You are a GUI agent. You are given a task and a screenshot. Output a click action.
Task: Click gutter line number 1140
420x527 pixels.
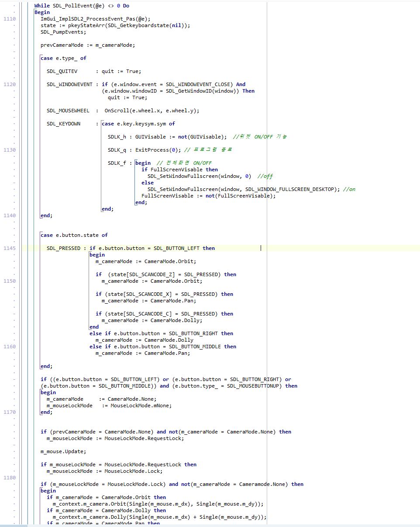pos(9,215)
